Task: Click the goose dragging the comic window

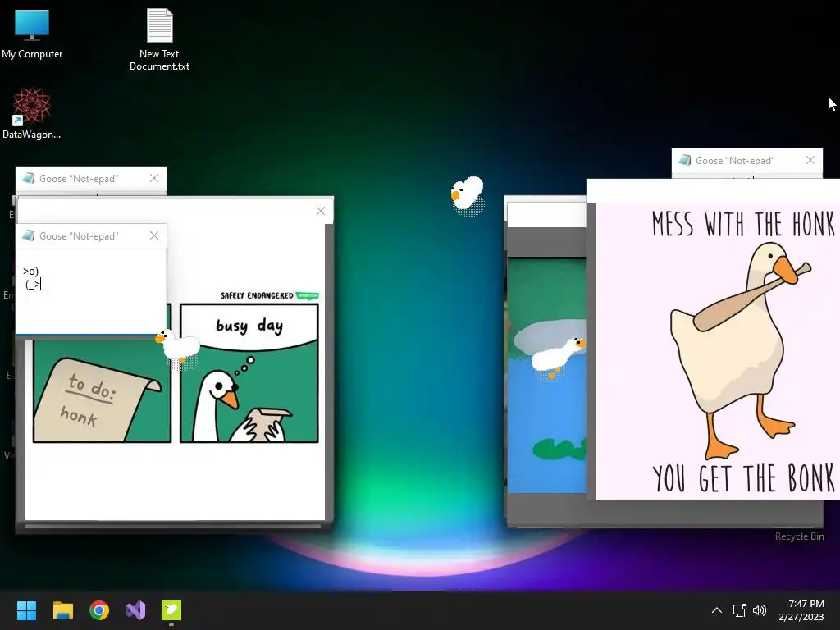Action: (178, 347)
